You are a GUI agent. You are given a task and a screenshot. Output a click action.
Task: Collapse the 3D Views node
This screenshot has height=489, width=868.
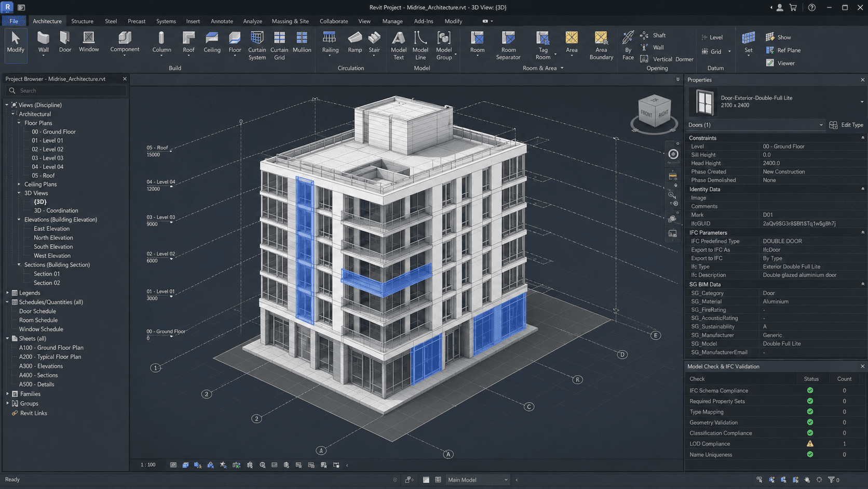[x=19, y=193]
